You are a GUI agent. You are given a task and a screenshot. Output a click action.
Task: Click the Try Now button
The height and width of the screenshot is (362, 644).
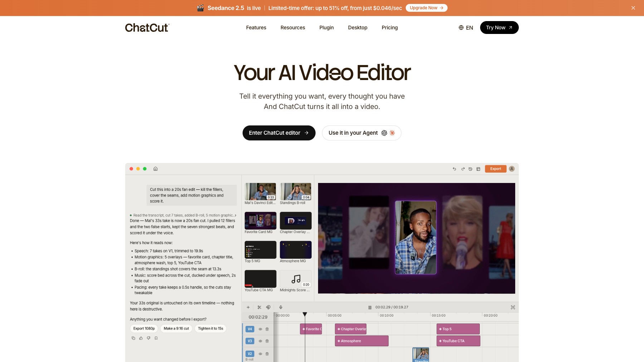pos(499,28)
